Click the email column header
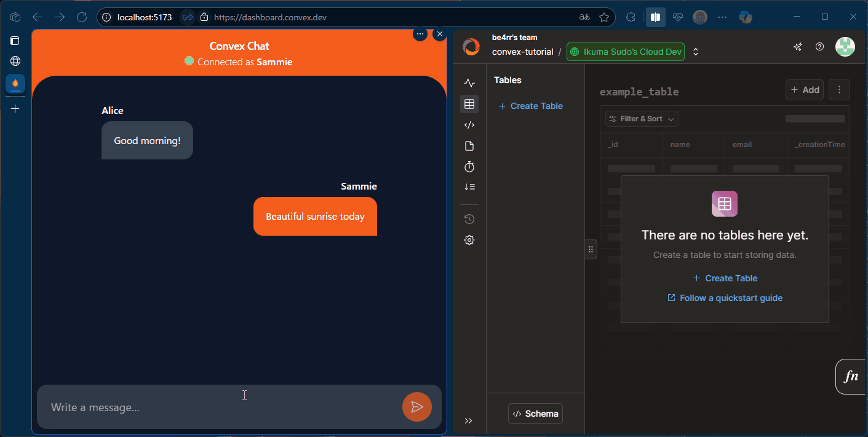The width and height of the screenshot is (868, 437). coord(756,145)
